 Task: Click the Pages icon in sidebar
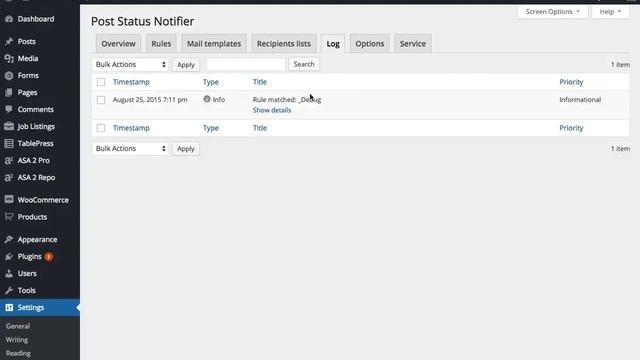tap(9, 93)
